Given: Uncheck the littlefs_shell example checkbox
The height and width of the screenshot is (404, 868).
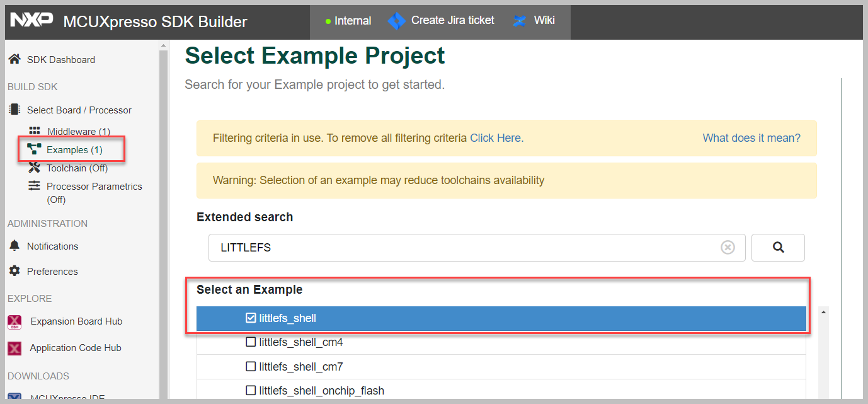Looking at the screenshot, I should click(251, 318).
